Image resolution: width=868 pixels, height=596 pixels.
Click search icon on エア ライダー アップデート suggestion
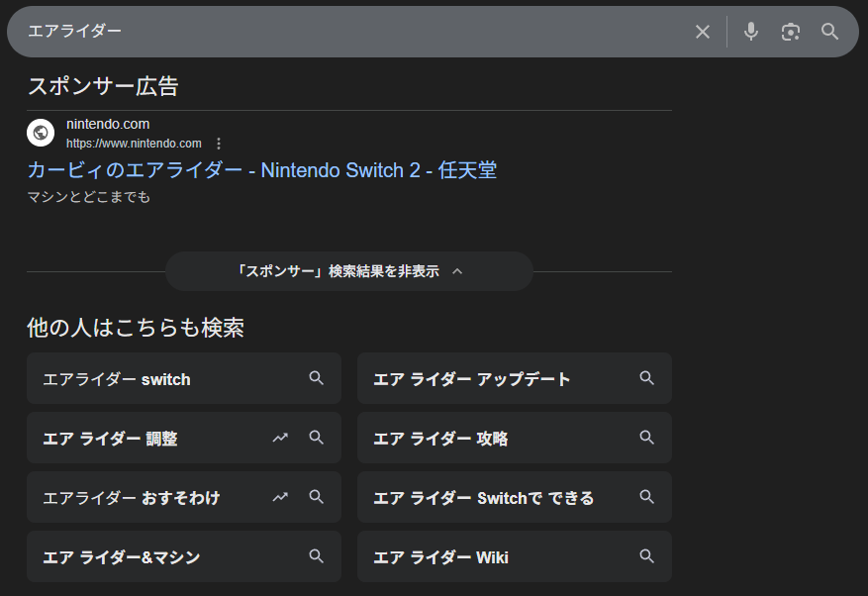click(646, 378)
